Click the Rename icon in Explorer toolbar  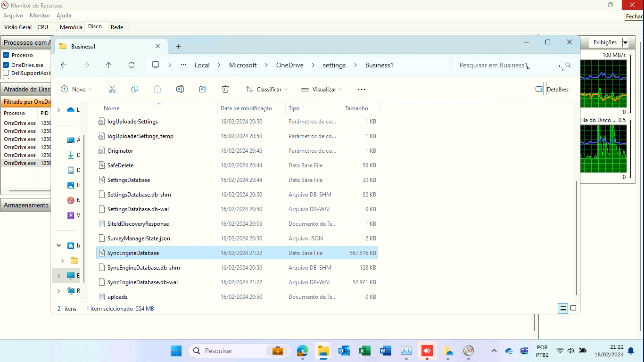(180, 89)
